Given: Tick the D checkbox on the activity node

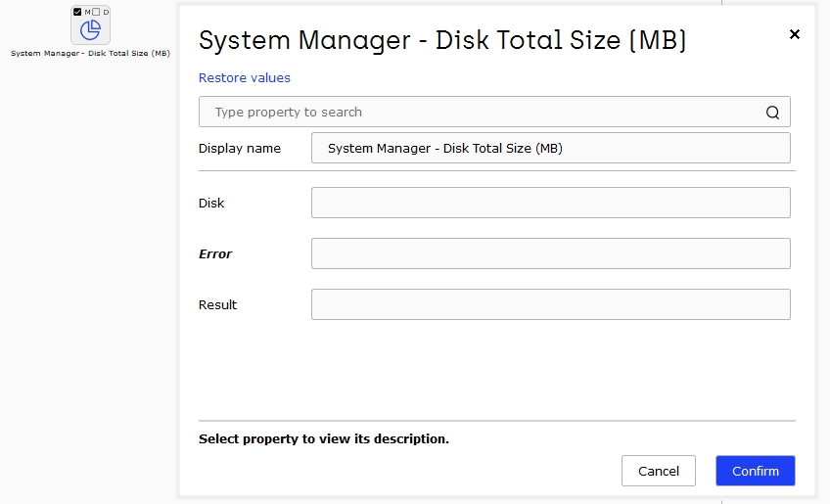Looking at the screenshot, I should point(96,12).
